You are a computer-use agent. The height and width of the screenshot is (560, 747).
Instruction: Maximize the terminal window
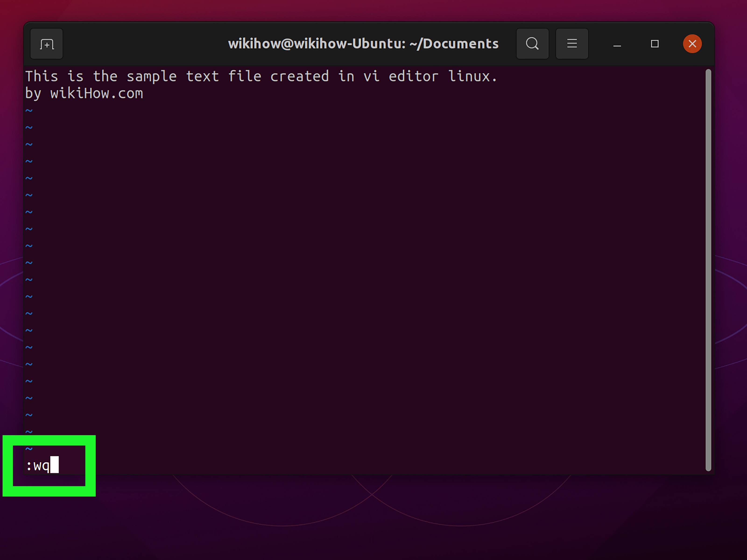click(x=655, y=44)
